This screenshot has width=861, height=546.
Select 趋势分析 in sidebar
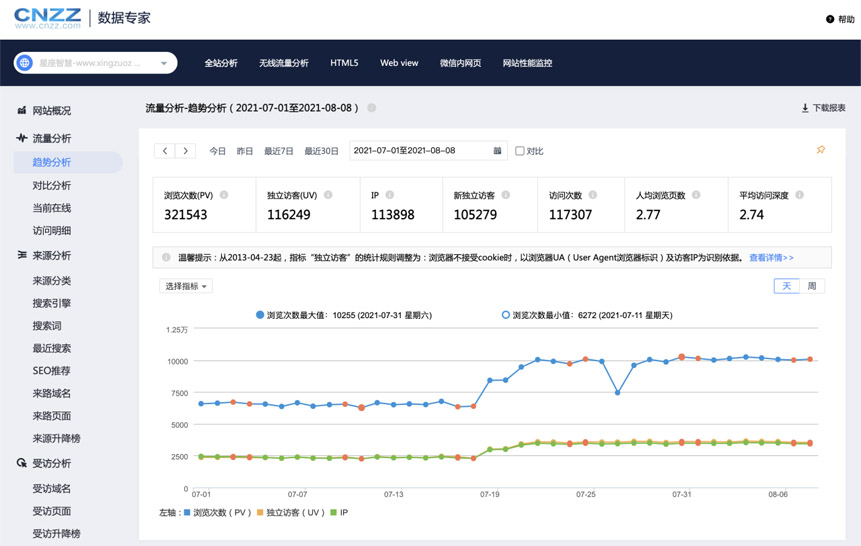coord(52,162)
